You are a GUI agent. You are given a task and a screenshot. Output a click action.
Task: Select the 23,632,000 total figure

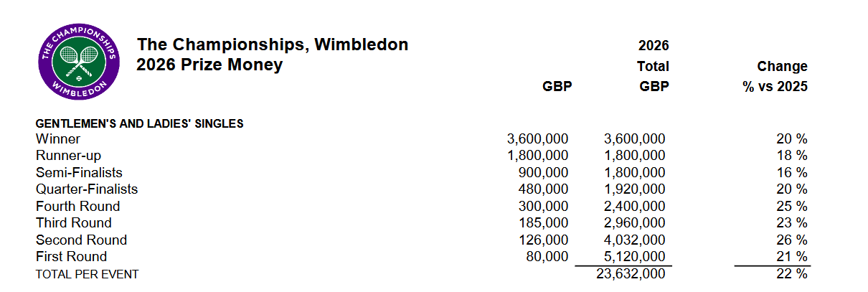pyautogui.click(x=631, y=274)
